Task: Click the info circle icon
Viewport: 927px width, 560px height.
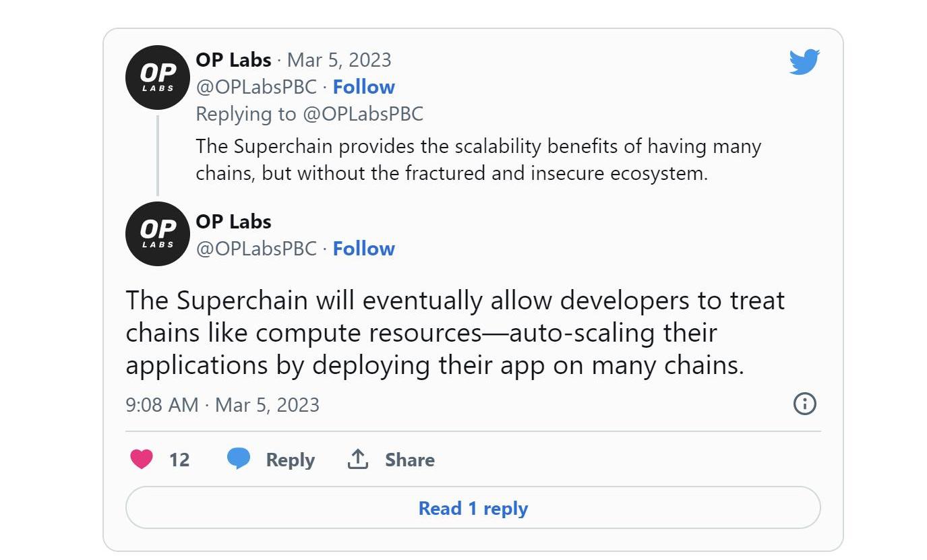Action: click(805, 404)
